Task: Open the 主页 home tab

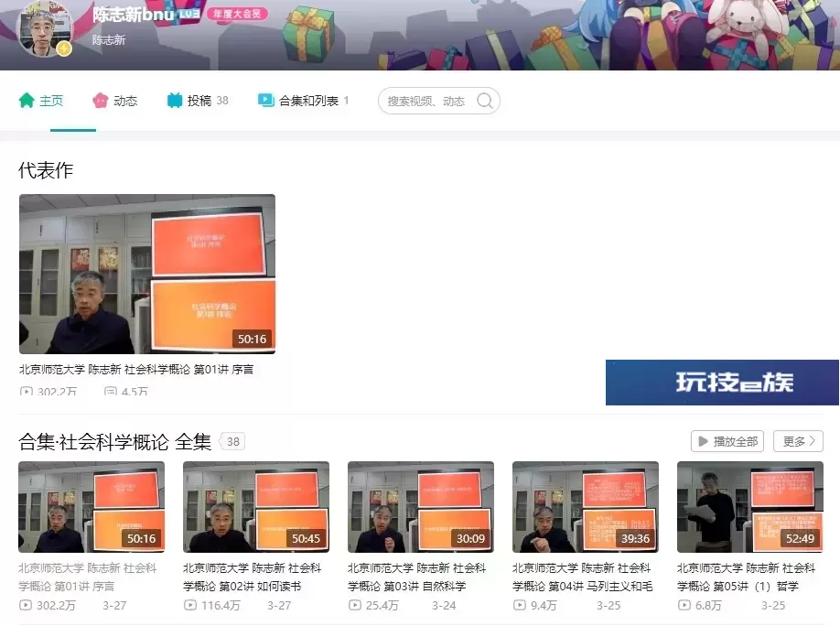Action: click(x=41, y=101)
